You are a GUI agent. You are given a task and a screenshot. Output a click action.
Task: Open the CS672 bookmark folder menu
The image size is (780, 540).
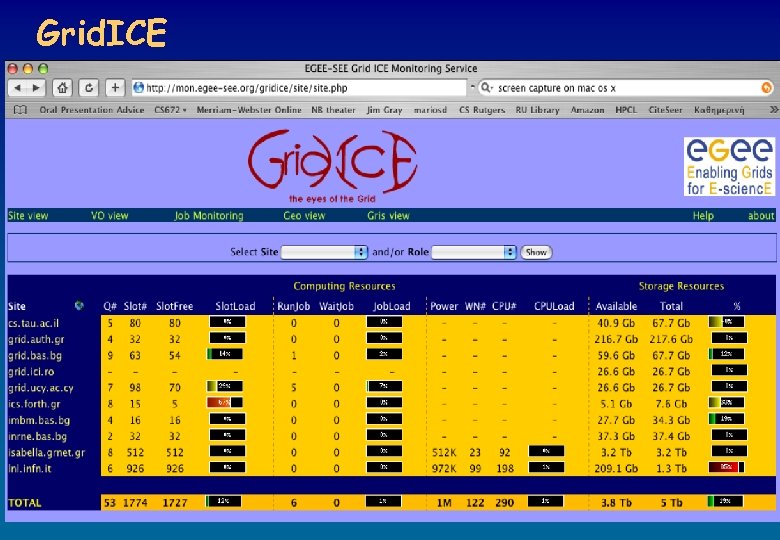(x=170, y=109)
